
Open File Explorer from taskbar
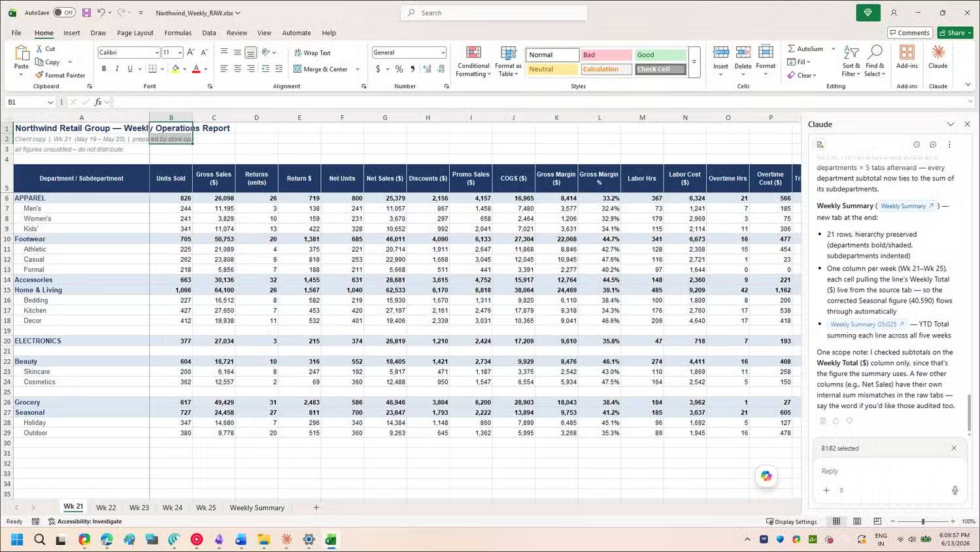[x=263, y=540]
